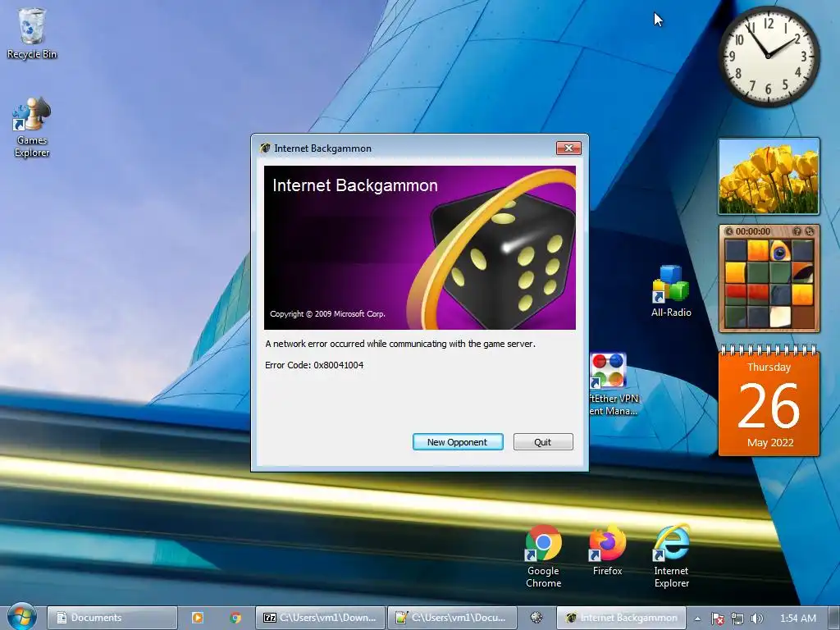Show the solved picture in puzzle gadget

tap(797, 231)
